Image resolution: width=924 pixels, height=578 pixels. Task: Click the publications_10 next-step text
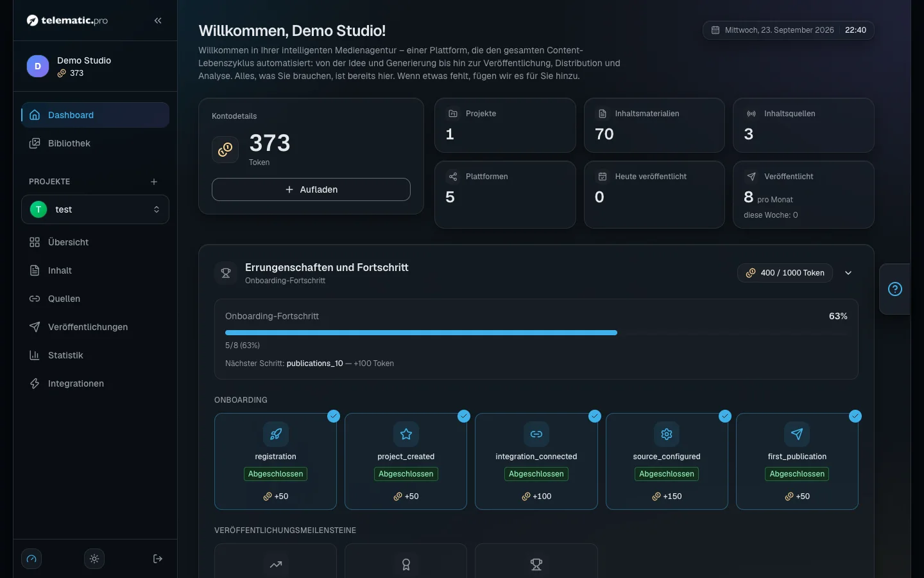(x=315, y=363)
